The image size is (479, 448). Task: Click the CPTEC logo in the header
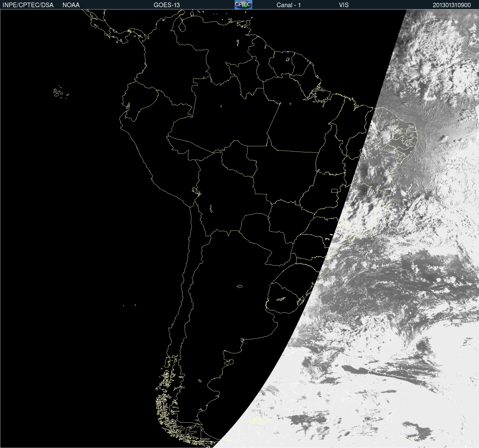click(x=243, y=5)
